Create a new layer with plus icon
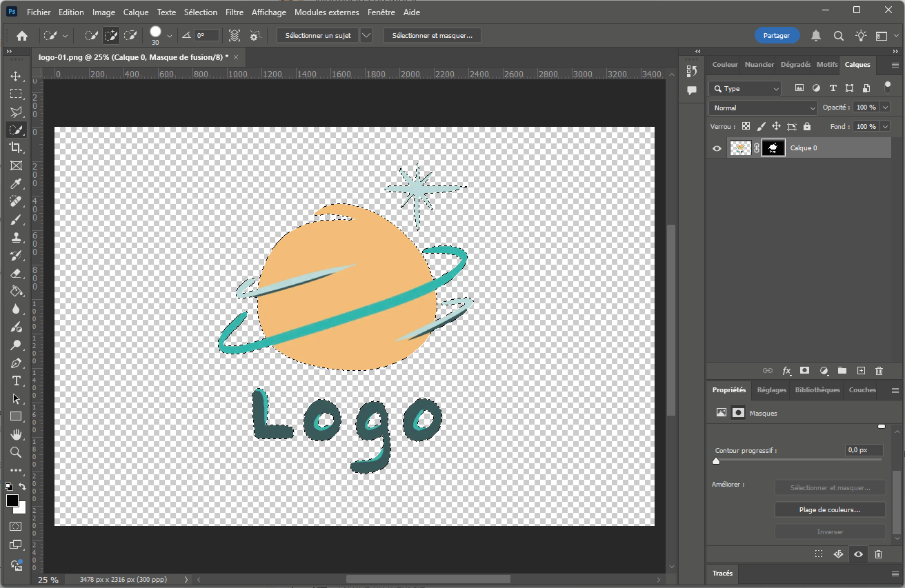 [x=861, y=371]
